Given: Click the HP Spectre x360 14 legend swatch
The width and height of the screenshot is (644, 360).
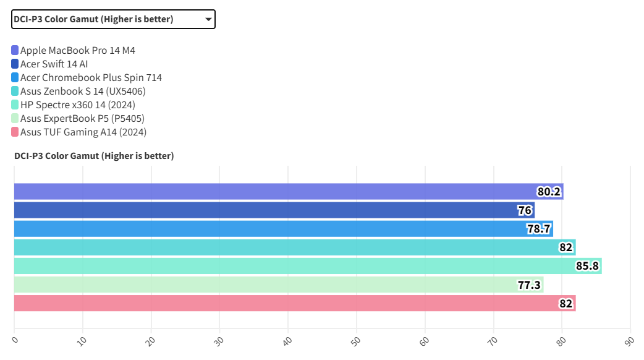Looking at the screenshot, I should (x=15, y=105).
